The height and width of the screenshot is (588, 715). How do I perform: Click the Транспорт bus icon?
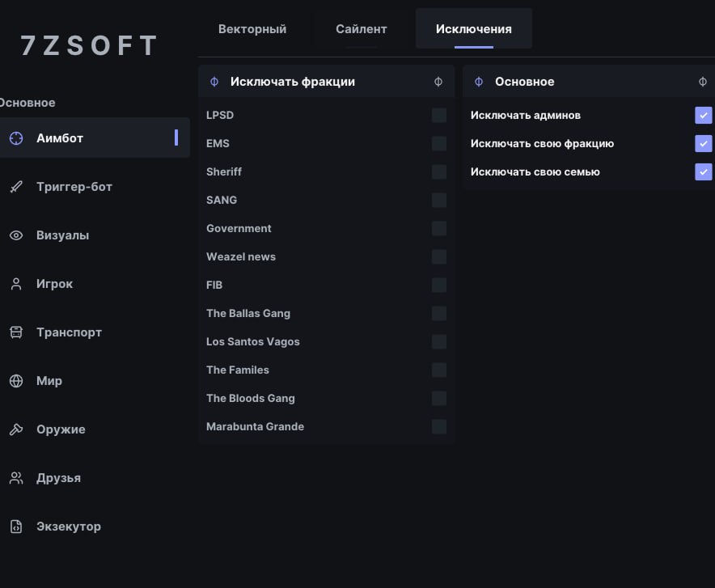click(16, 332)
